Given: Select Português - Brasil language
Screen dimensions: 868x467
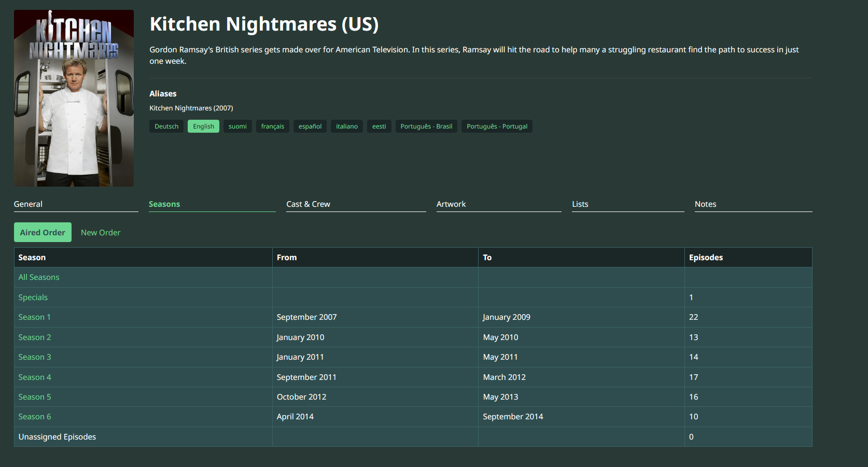Looking at the screenshot, I should (426, 126).
